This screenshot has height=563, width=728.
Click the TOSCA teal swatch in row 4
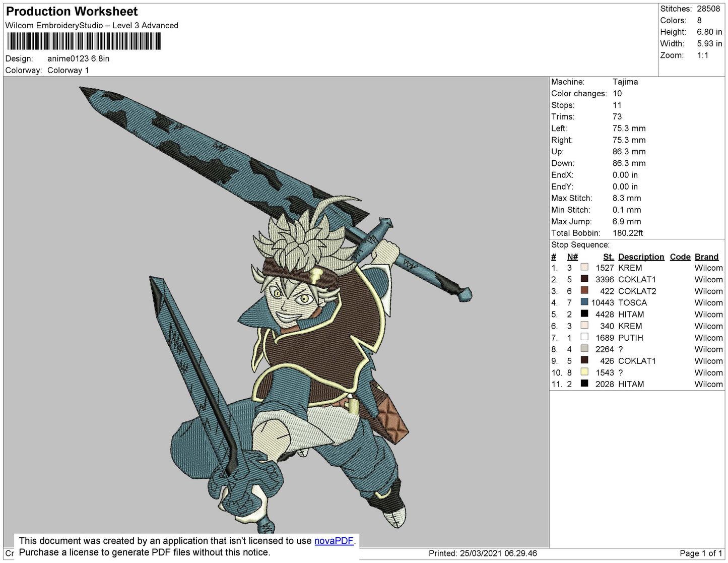584,302
